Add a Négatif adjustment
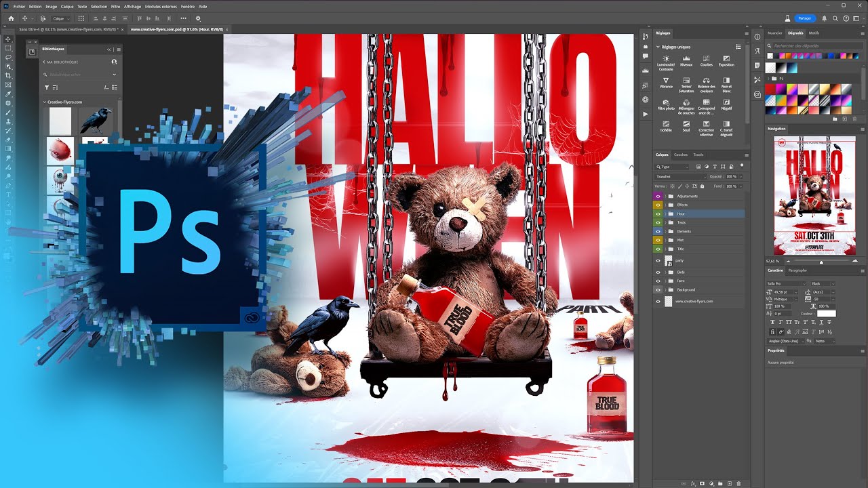 pyautogui.click(x=726, y=104)
